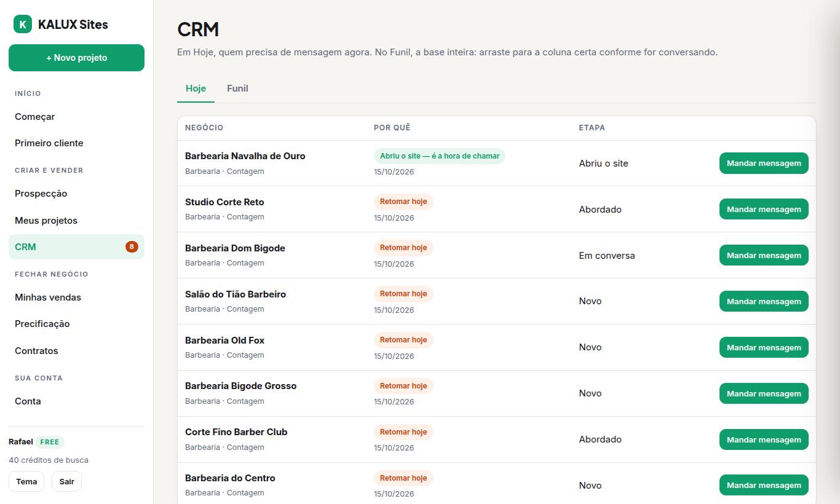Click the Retomar hoje tag for Barbearia Bigode Grosso
Viewport: 840px width, 504px height.
[403, 386]
